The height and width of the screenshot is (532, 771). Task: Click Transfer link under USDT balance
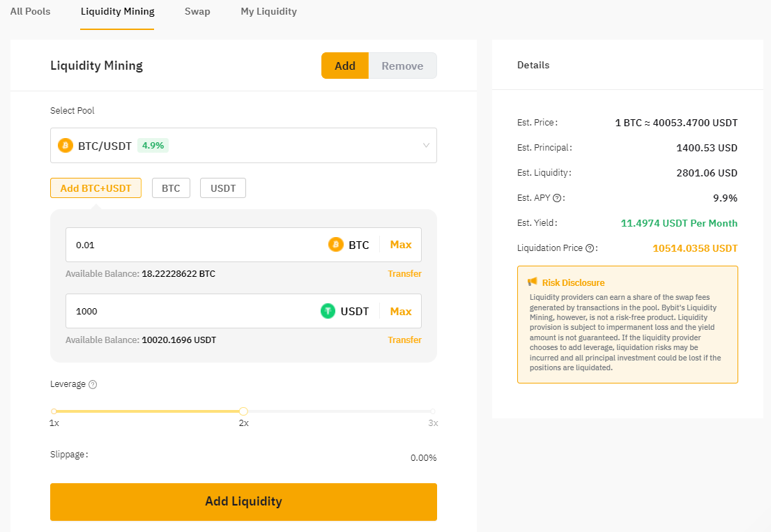404,340
